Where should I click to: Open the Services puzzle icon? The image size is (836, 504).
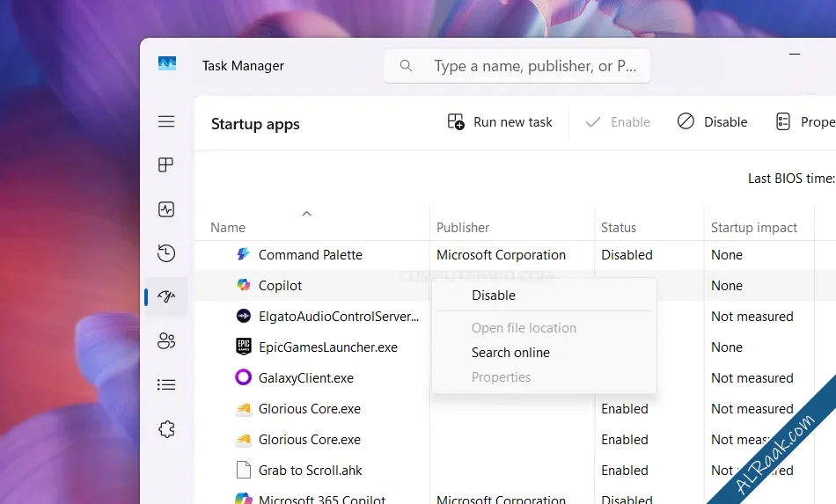pyautogui.click(x=166, y=429)
